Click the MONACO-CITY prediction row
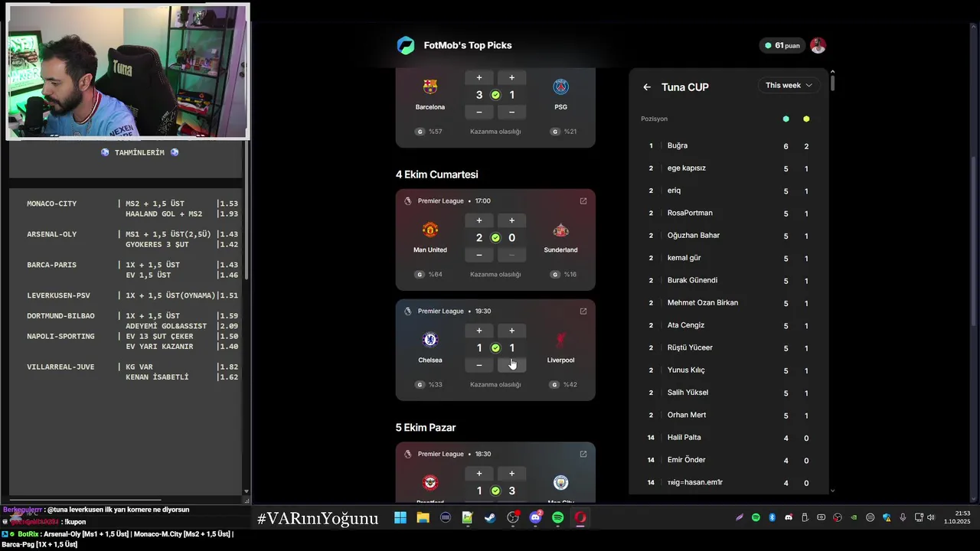This screenshot has height=551, width=980. click(132, 209)
